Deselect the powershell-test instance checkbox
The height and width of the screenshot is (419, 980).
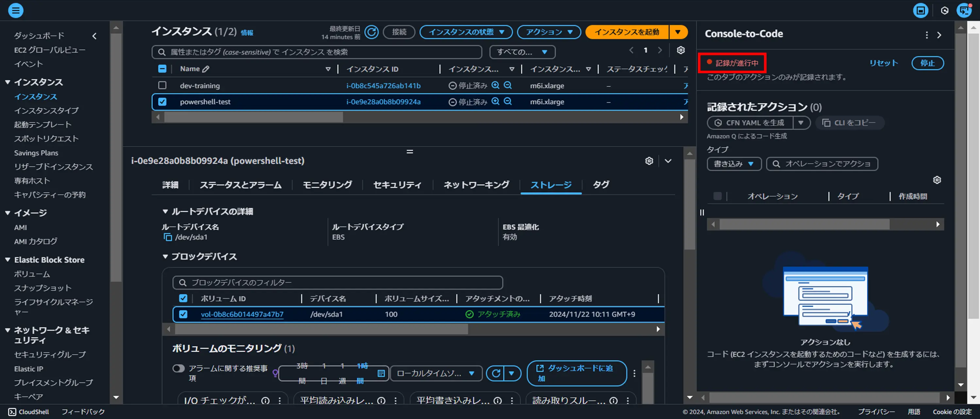click(x=162, y=102)
